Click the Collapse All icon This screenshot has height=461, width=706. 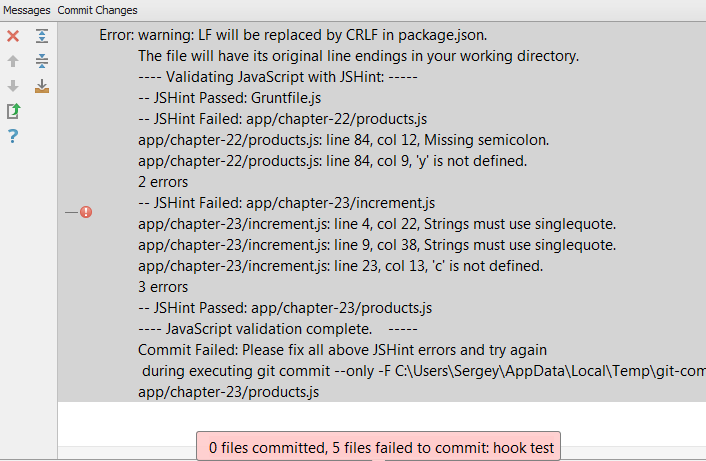pyautogui.click(x=42, y=61)
